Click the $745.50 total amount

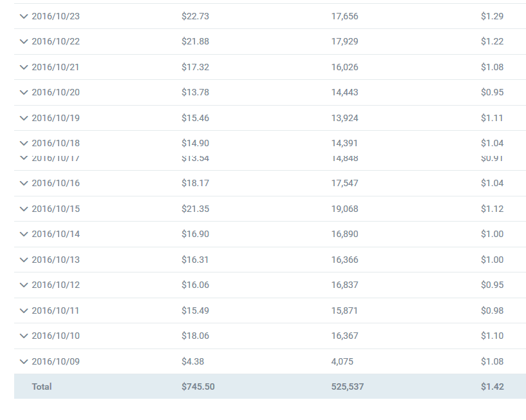click(x=198, y=387)
